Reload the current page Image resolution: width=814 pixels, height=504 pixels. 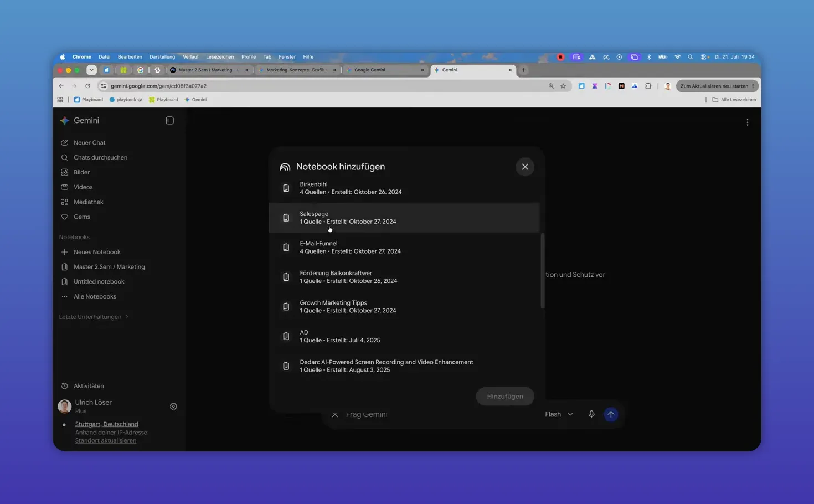pyautogui.click(x=87, y=86)
